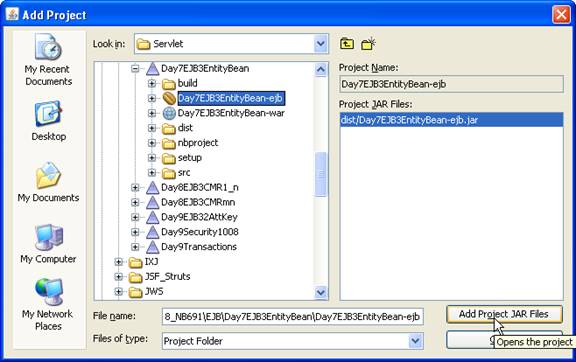The width and height of the screenshot is (576, 362).
Task: Expand the Day8EJB3CMR1_n project node
Action: [135, 187]
